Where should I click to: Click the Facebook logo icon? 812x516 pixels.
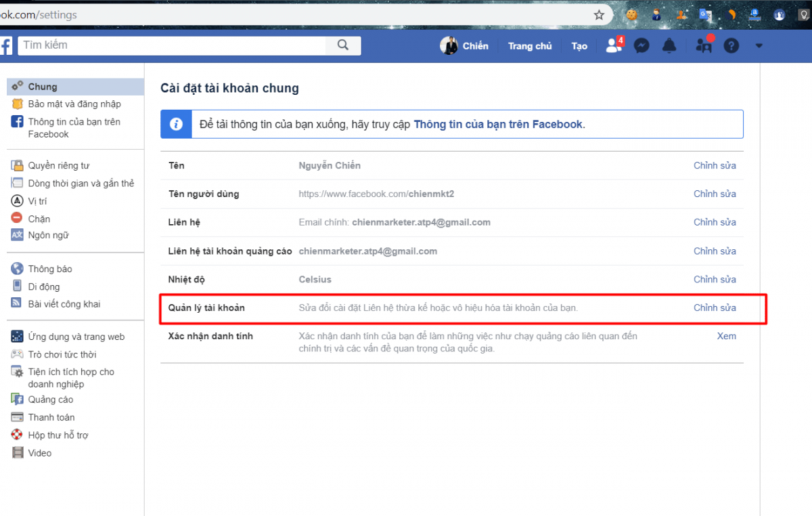click(x=5, y=46)
